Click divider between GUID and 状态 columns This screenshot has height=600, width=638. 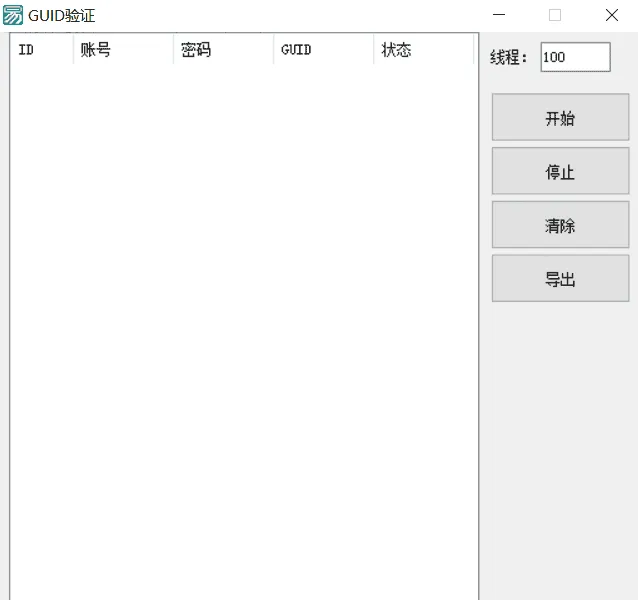[x=373, y=50]
